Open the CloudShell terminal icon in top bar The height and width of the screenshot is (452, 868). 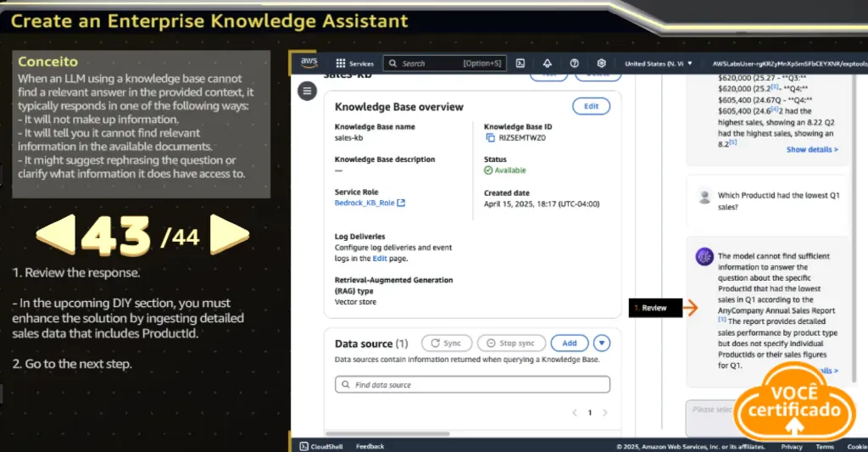tap(520, 63)
